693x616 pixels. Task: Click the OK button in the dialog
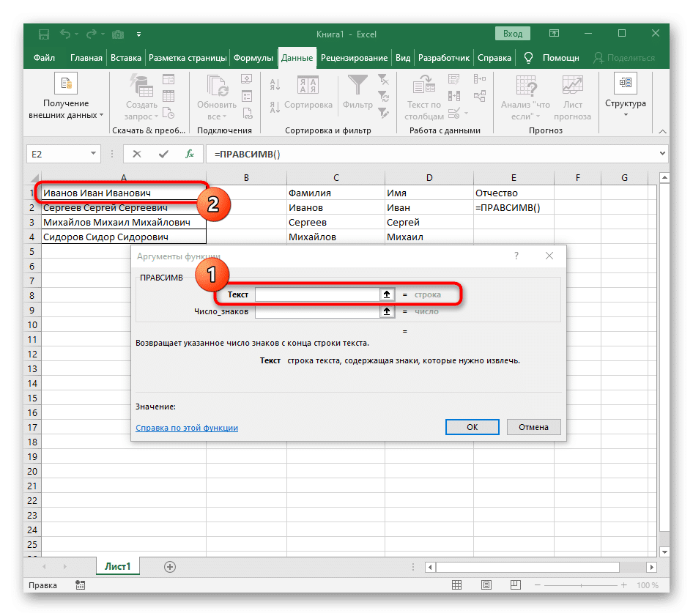point(472,426)
